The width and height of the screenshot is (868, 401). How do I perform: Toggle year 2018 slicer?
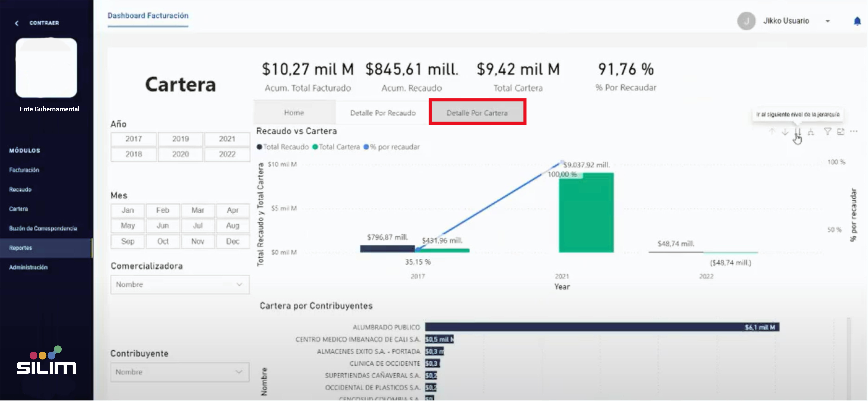click(x=134, y=154)
